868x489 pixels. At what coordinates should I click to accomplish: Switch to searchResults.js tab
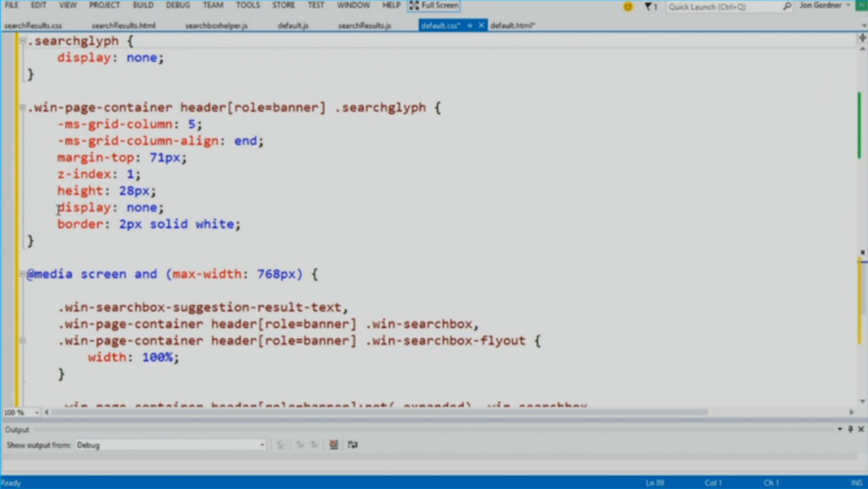point(364,25)
